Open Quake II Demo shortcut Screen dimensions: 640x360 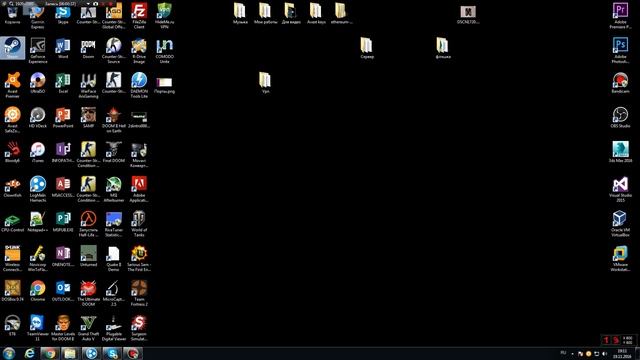click(114, 258)
